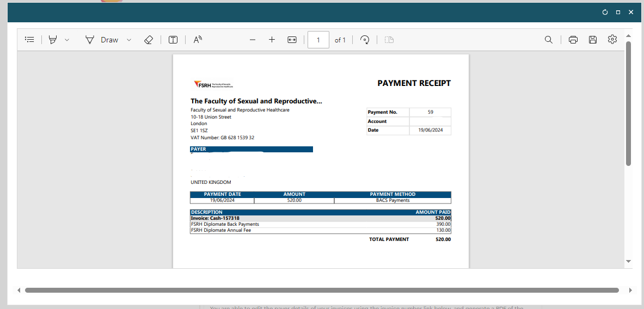Image resolution: width=644 pixels, height=309 pixels.
Task: Refresh the popup window
Action: [x=605, y=13]
